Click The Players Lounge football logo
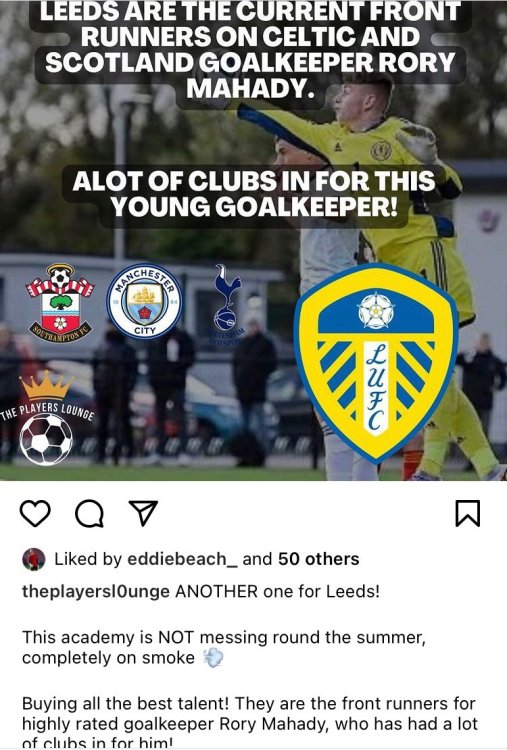Viewport: 507px width, 750px height. pos(46,440)
